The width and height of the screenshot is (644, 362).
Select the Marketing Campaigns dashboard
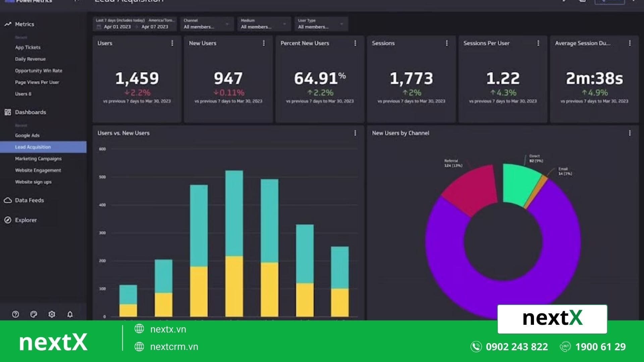tap(38, 159)
